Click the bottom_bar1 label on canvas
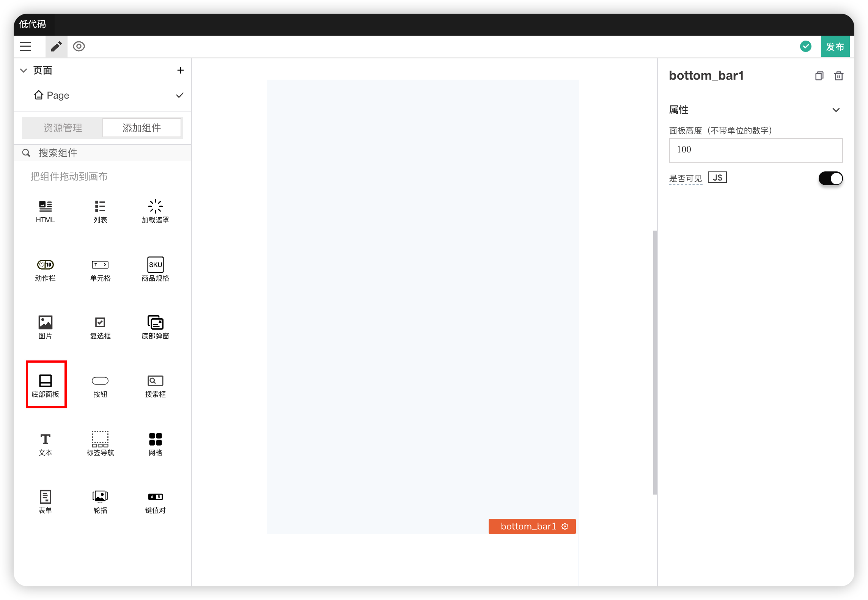 click(x=528, y=526)
